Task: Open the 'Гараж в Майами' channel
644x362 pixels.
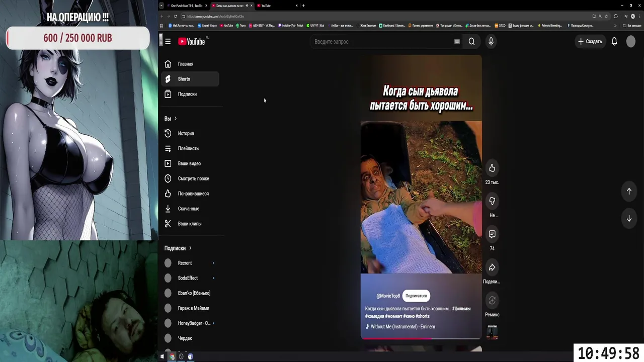Action: coord(190,308)
